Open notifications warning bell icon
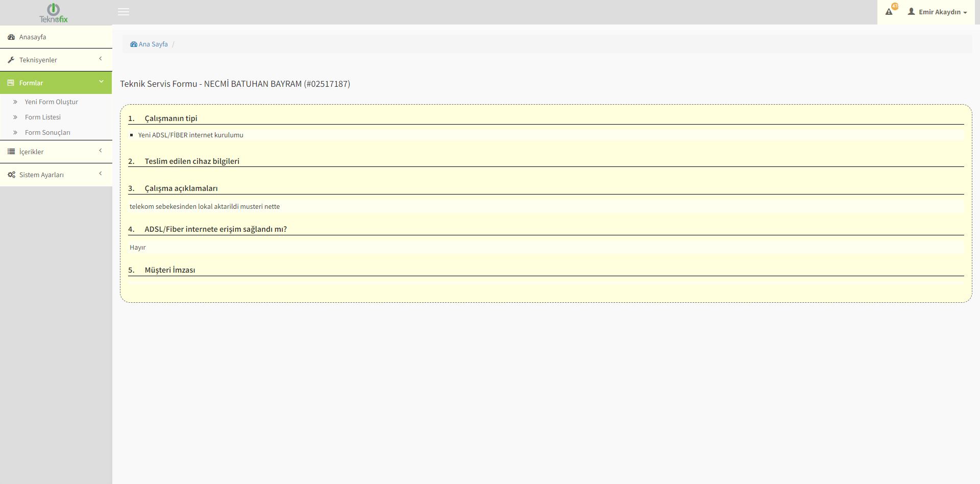The image size is (980, 484). click(x=889, y=12)
